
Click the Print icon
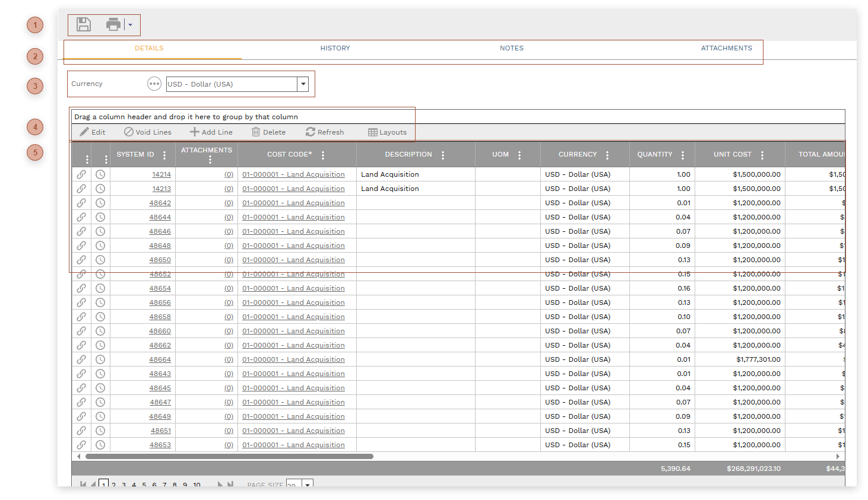[113, 24]
